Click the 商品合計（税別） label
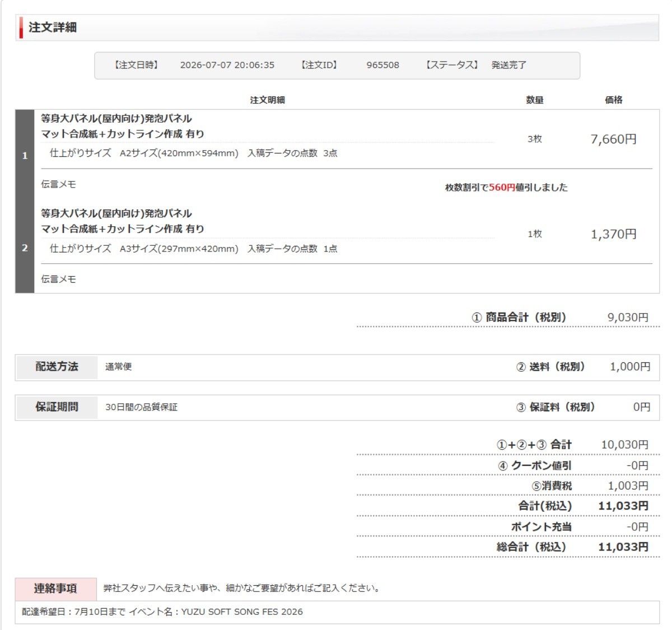 [519, 318]
